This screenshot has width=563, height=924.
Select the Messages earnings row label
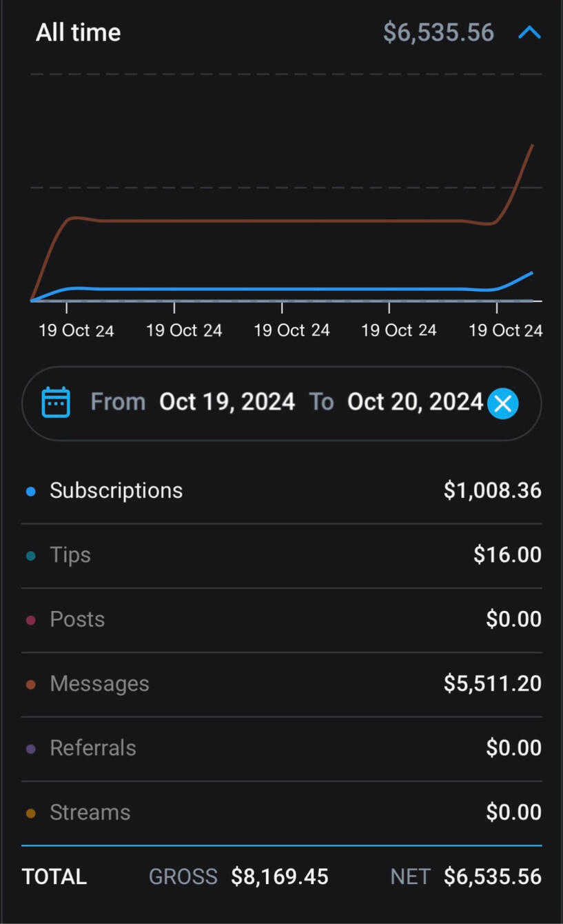coord(99,684)
